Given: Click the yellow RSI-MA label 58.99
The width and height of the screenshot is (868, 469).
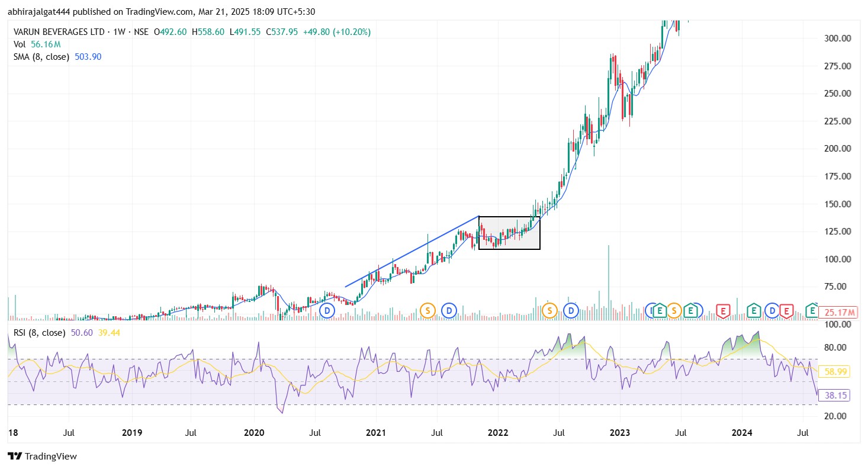Looking at the screenshot, I should pyautogui.click(x=834, y=372).
